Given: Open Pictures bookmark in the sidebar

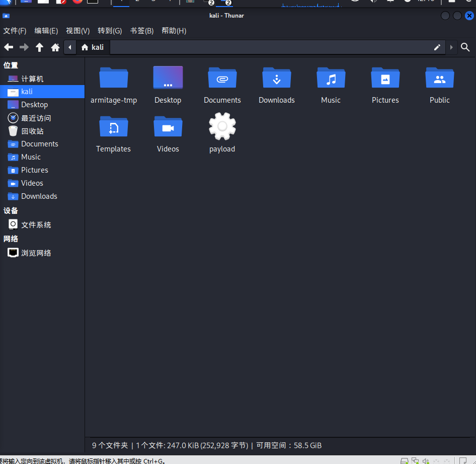Looking at the screenshot, I should pos(42,170).
